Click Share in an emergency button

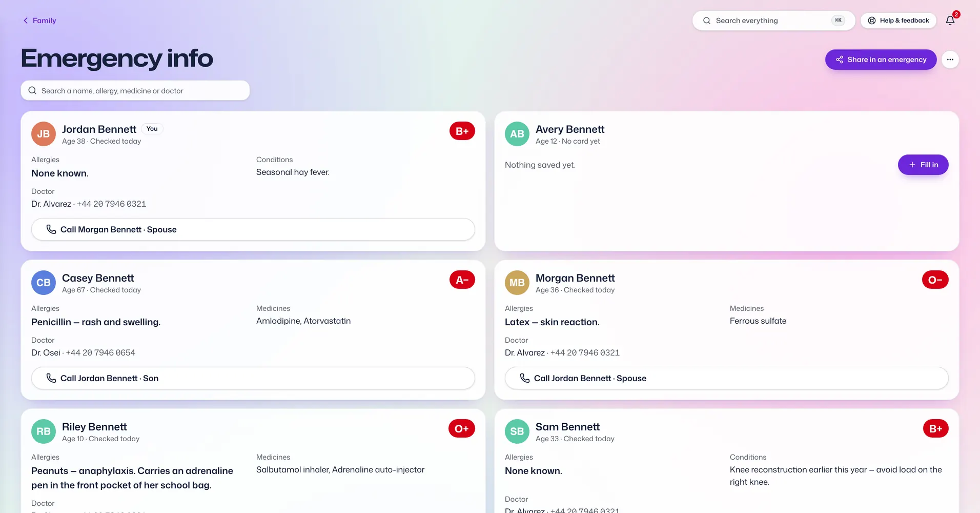tap(881, 60)
